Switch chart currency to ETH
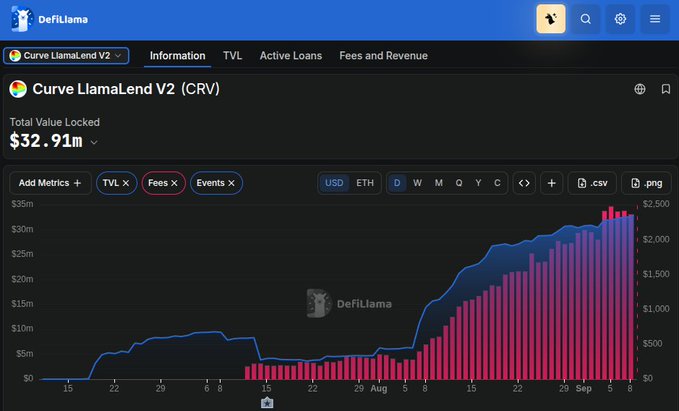 (365, 183)
